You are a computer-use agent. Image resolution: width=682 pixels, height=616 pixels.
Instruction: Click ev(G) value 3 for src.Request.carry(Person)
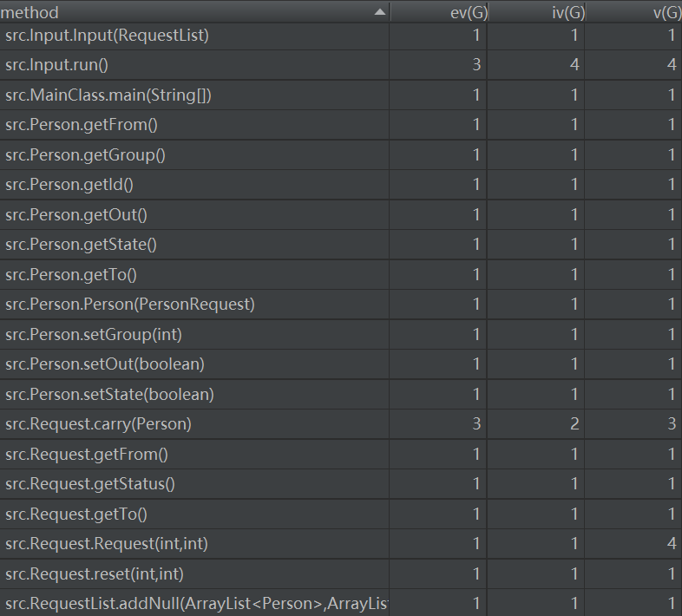point(476,424)
